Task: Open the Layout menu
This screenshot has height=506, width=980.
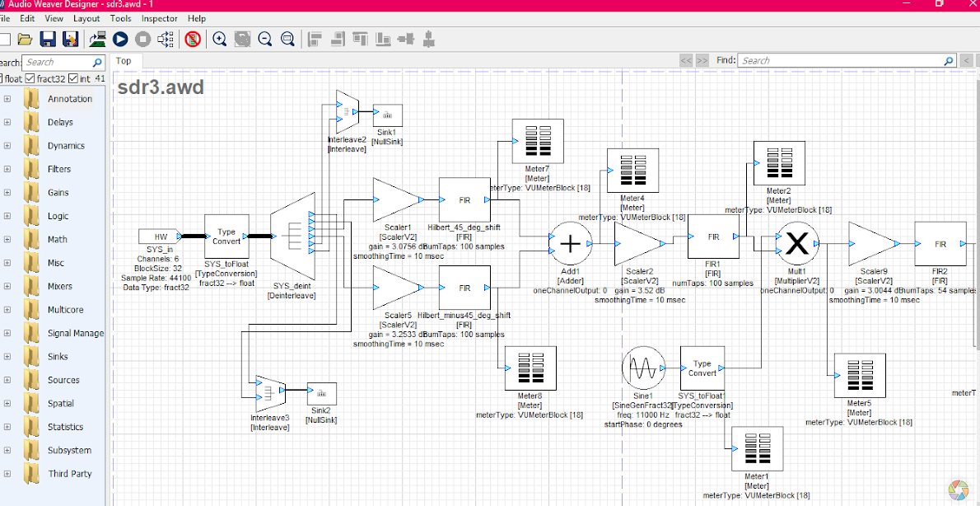Action: (86, 18)
